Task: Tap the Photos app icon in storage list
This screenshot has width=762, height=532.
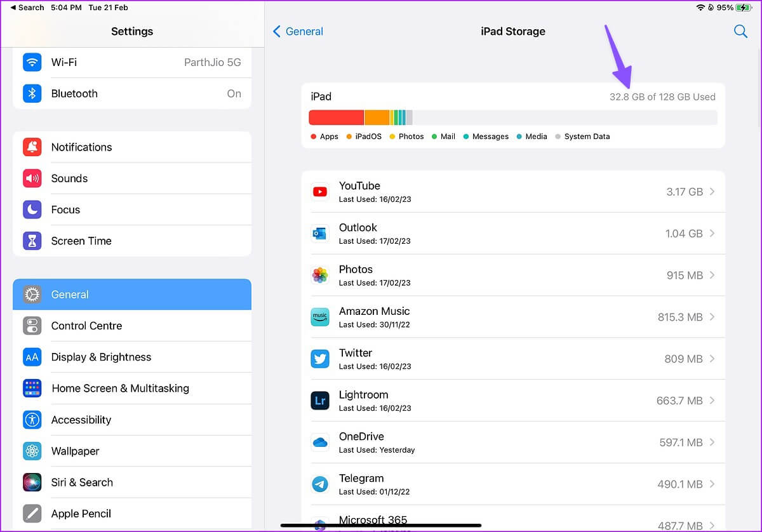Action: [x=320, y=275]
